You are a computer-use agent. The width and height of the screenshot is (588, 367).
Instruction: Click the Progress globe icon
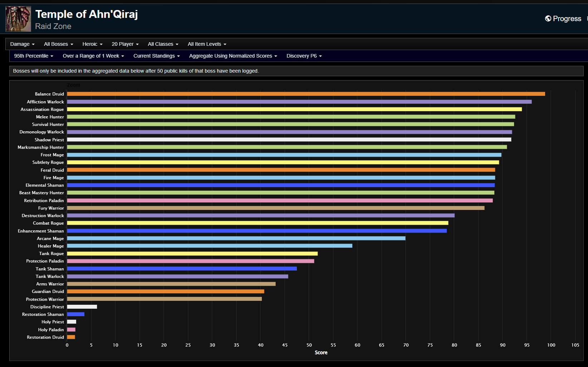(548, 19)
